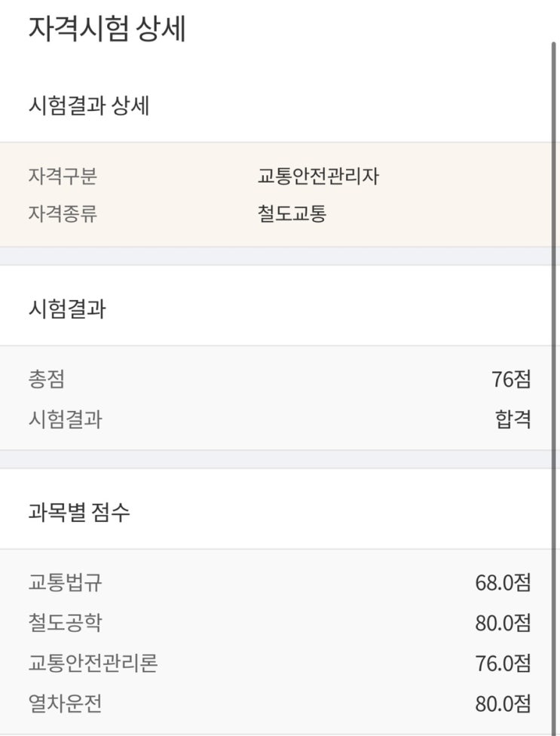The image size is (560, 736).
Task: Click the 자격구분 label
Action: [63, 176]
